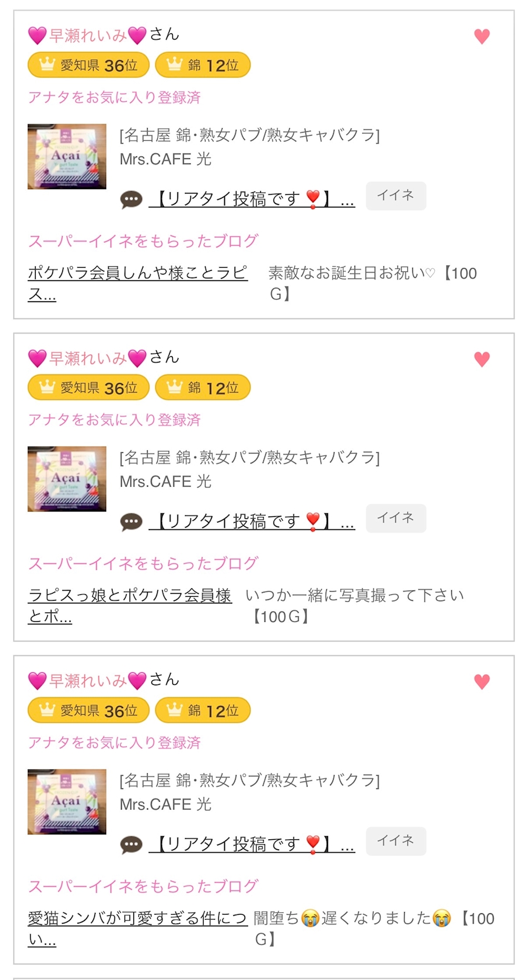Toggle favorite heart in the third card

point(481,682)
